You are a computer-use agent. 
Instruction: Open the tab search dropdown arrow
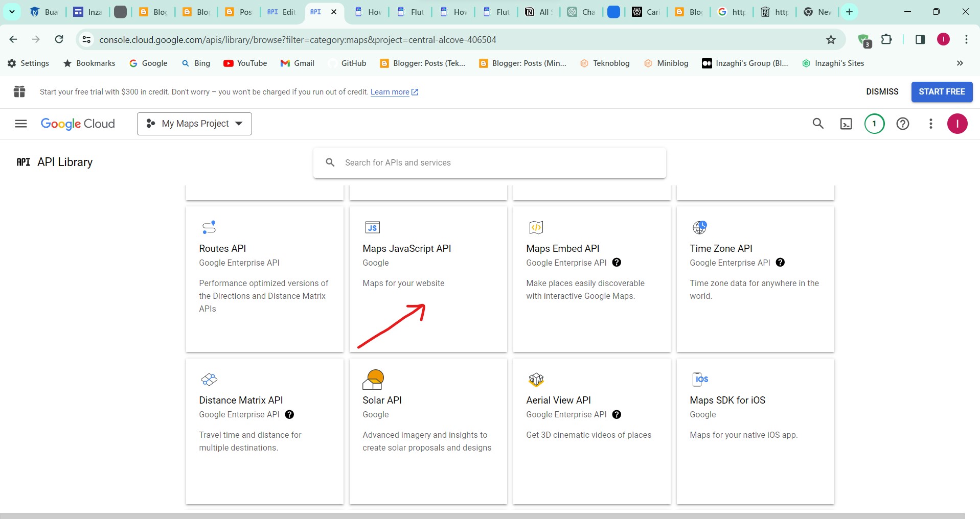(12, 12)
